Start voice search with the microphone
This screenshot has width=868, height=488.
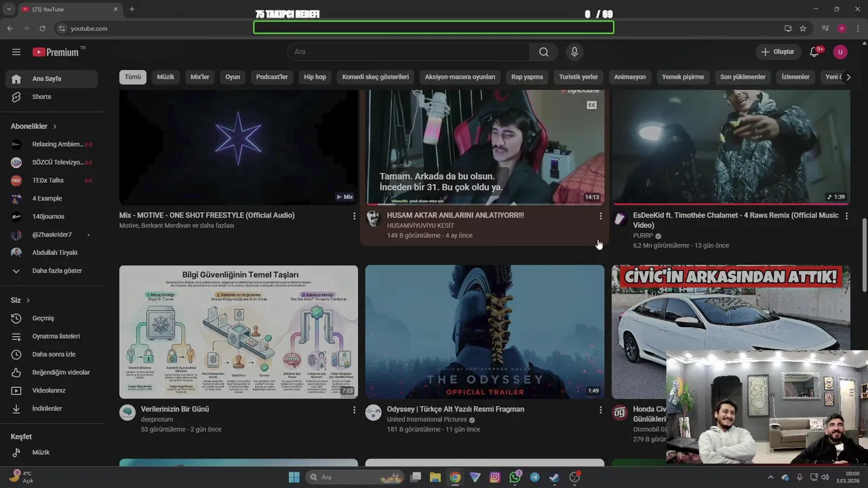(x=574, y=52)
